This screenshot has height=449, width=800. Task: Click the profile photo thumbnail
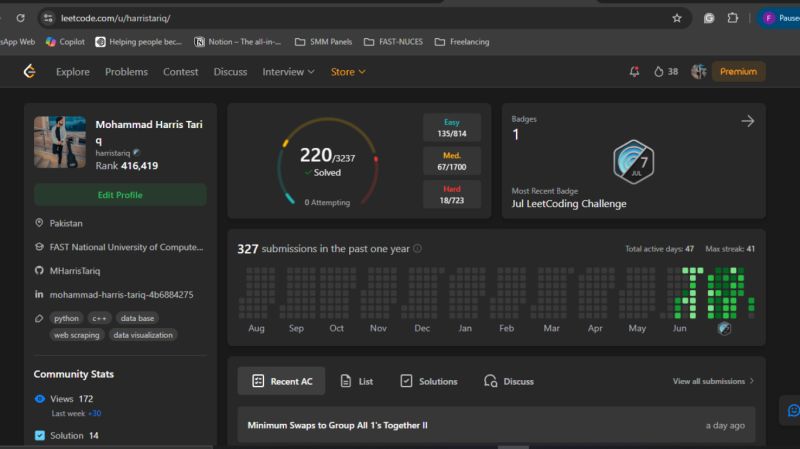point(60,142)
